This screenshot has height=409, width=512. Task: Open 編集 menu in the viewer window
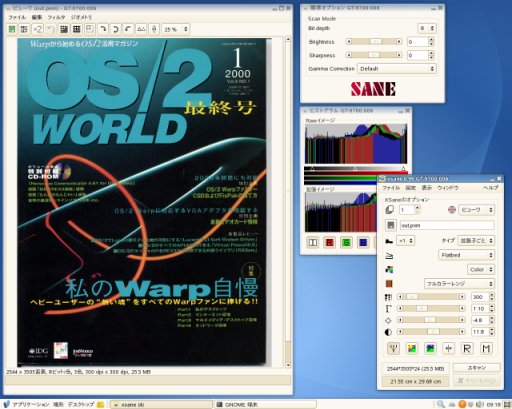point(37,17)
